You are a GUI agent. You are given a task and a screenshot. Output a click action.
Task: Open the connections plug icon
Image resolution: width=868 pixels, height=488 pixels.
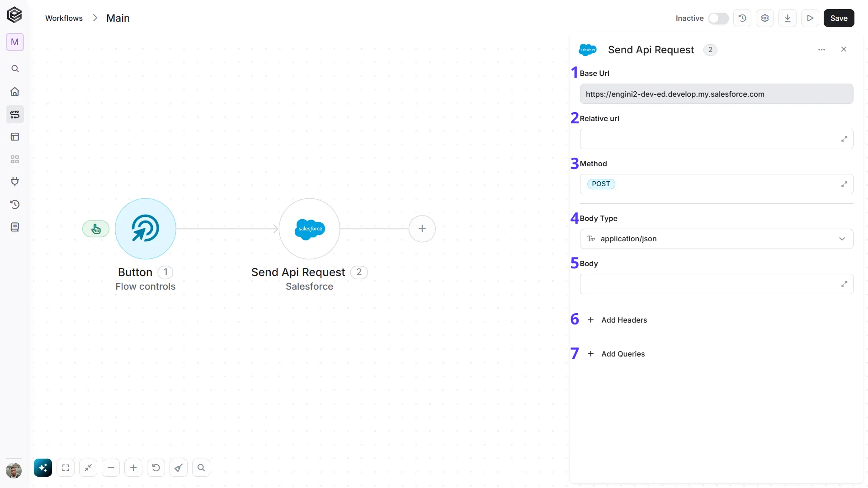tap(15, 182)
